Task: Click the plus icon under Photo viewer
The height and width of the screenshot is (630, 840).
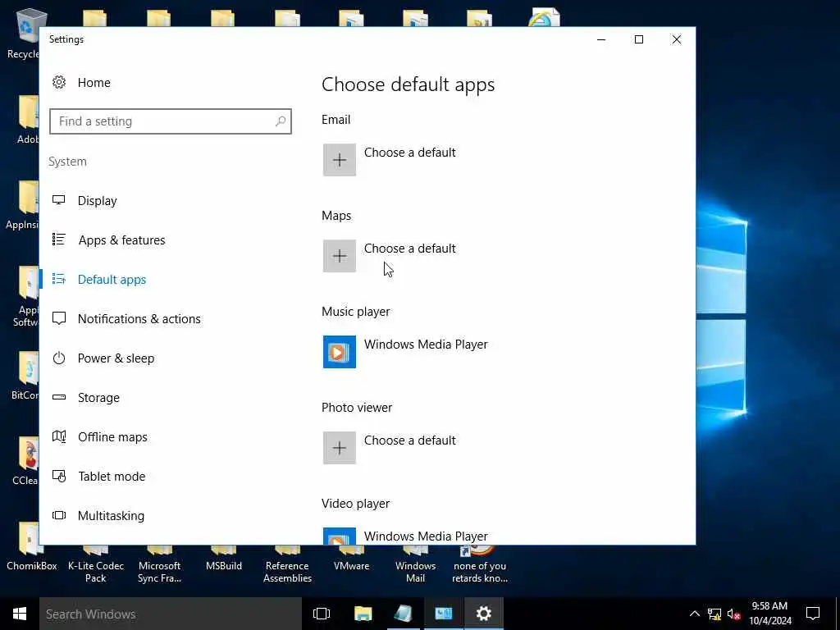Action: pos(340,447)
